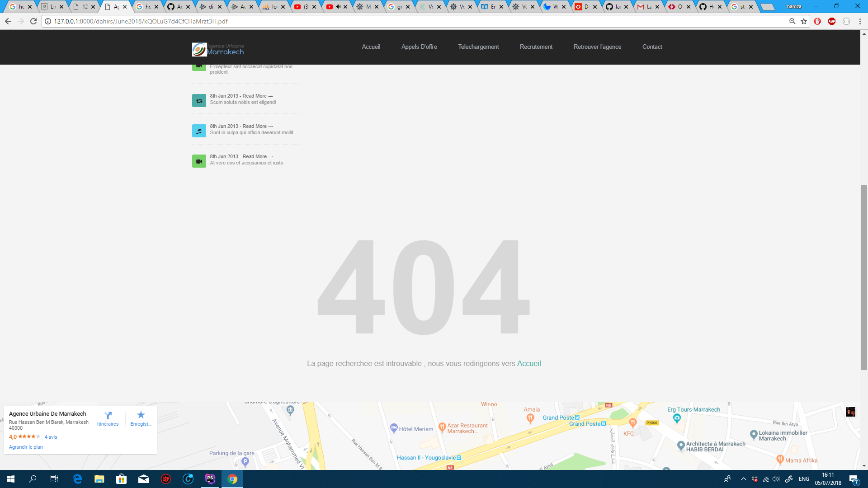Open Agrandir le plan on the map card

(x=26, y=446)
